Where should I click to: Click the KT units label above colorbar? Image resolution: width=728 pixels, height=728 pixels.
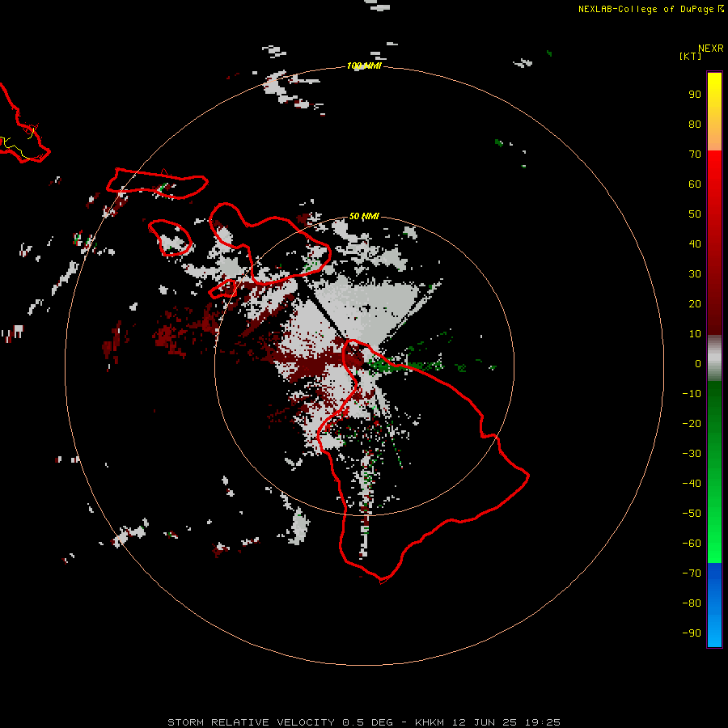pos(691,56)
